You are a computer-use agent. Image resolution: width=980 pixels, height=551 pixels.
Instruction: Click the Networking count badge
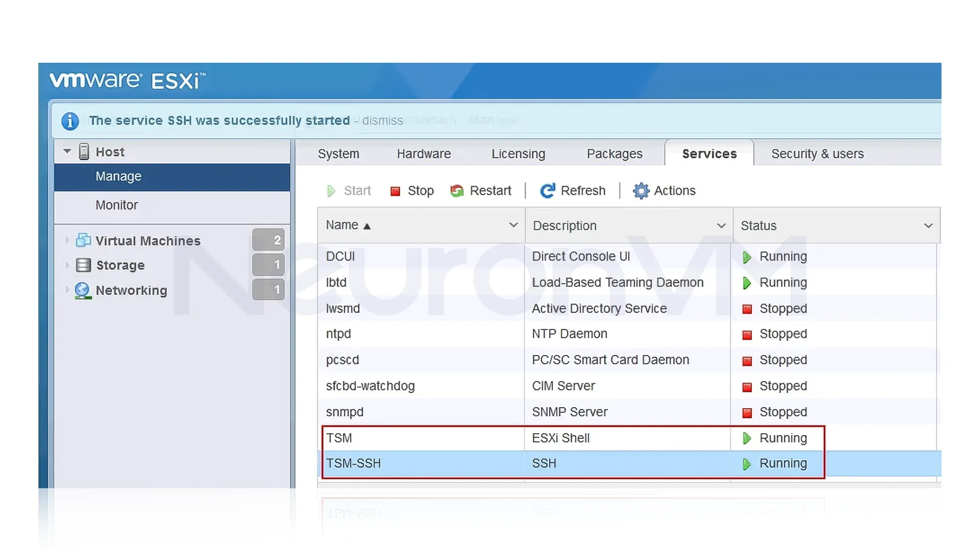[x=268, y=289]
